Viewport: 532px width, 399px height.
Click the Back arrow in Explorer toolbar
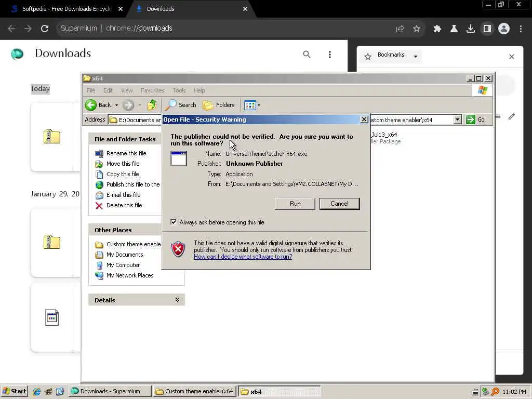tap(91, 105)
